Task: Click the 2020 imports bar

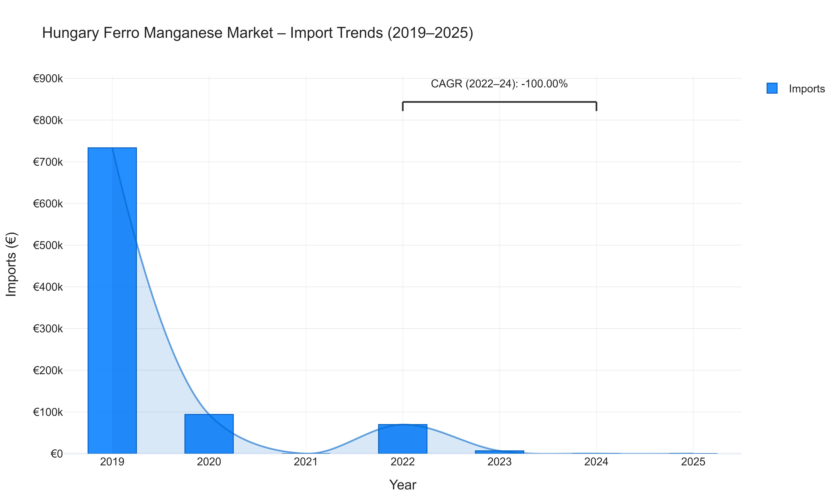Action: (x=209, y=434)
